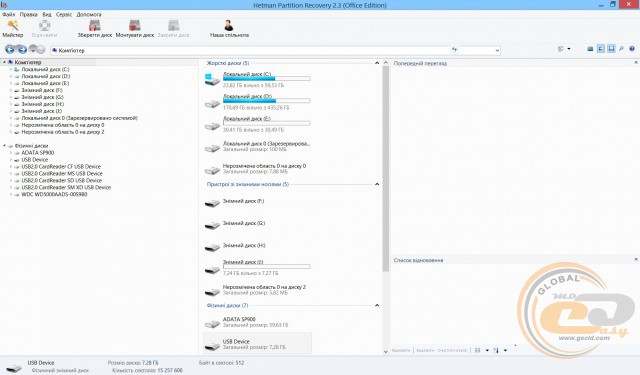Click scroll down arrow of center panel
The width and height of the screenshot is (640, 375).
(386, 351)
